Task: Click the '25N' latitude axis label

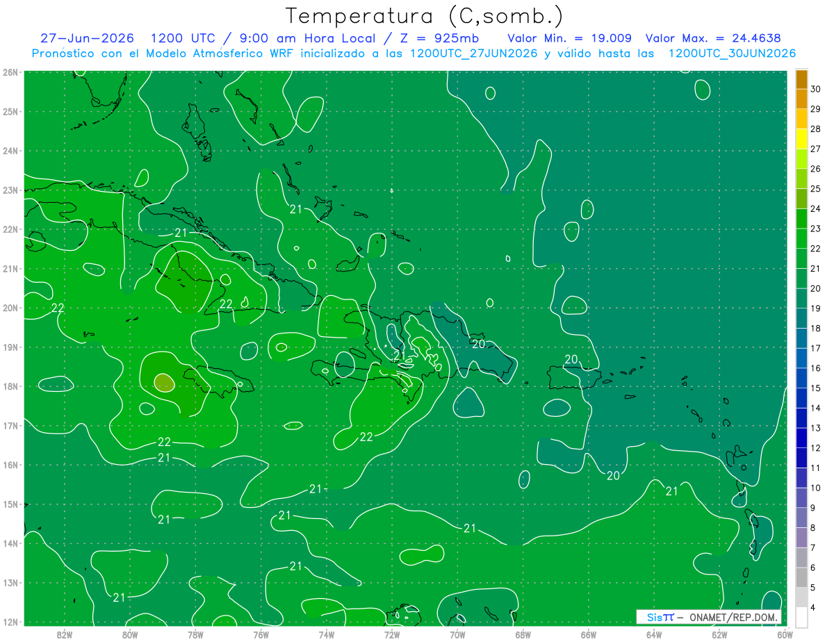Action: (x=10, y=111)
